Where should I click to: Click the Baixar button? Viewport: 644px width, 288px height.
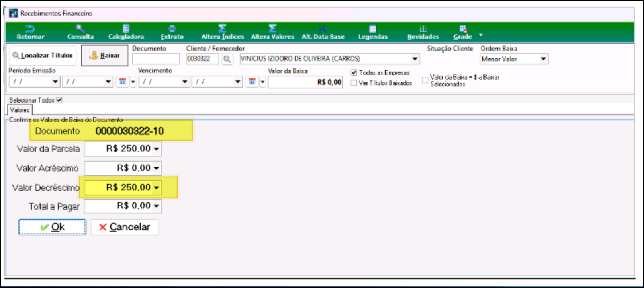(105, 56)
